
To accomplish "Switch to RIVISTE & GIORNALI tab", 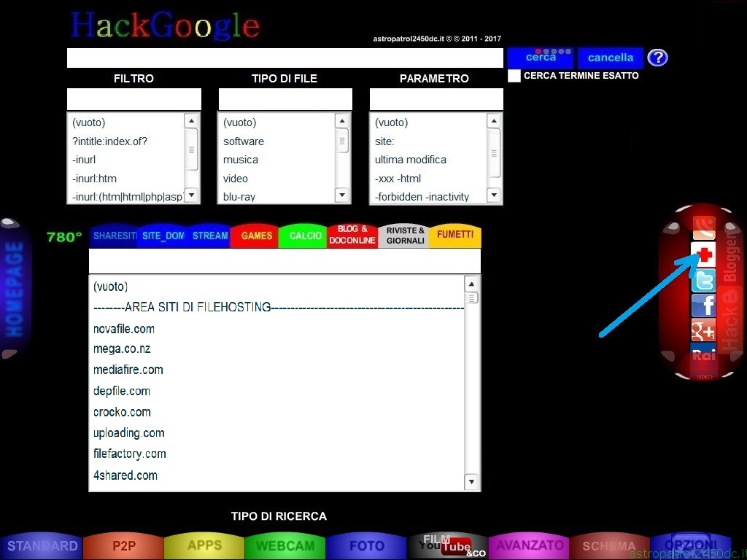I will click(405, 236).
